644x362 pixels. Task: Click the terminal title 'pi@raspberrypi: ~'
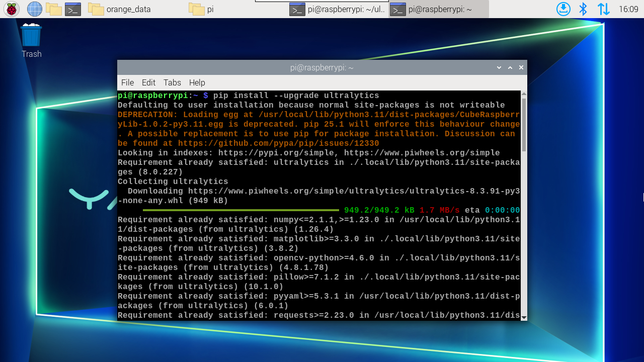tap(322, 68)
